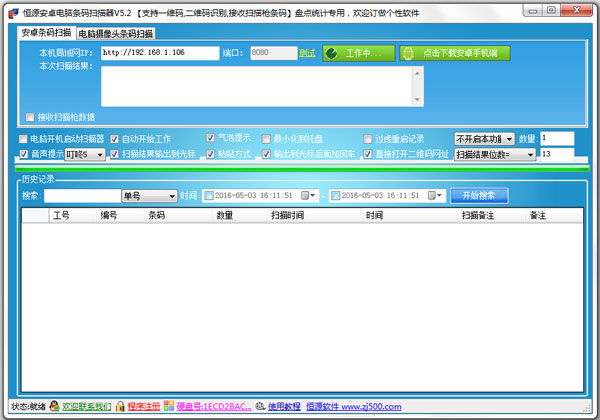The width and height of the screenshot is (600, 420).
Task: Select the 安卓条码扫描 tab
Action: tap(46, 33)
